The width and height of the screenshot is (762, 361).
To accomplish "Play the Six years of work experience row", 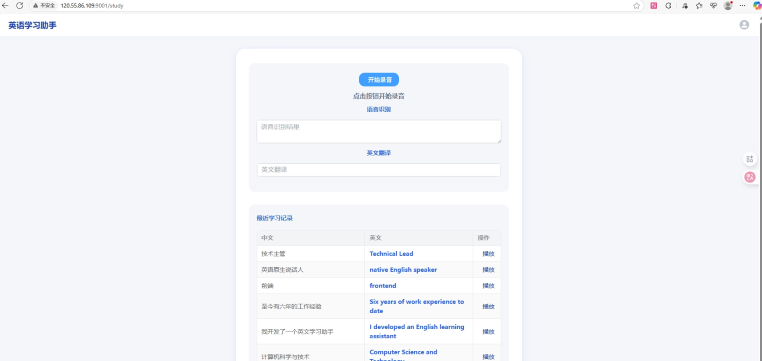I will (x=488, y=307).
